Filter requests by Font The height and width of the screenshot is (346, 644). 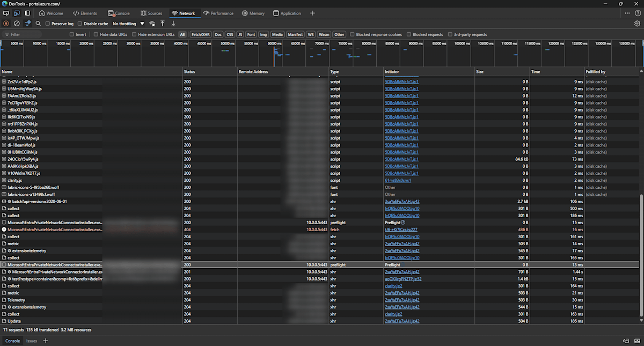point(251,34)
